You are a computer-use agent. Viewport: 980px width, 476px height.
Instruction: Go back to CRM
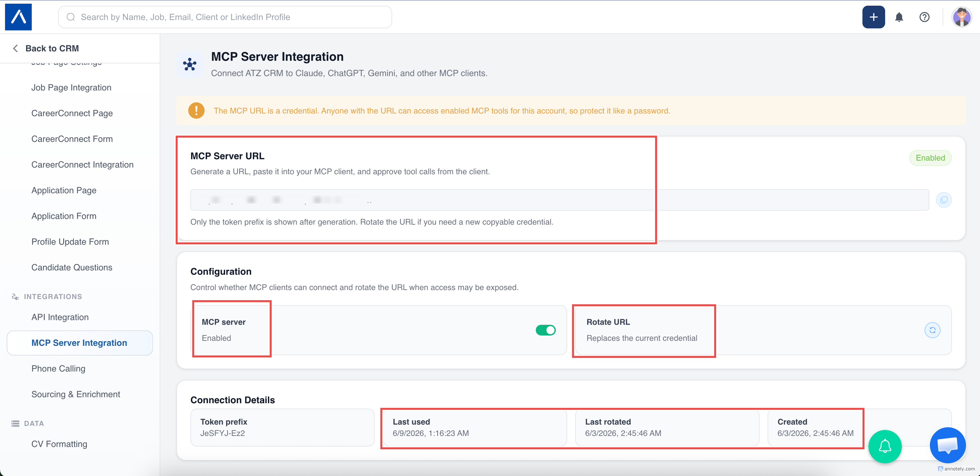pyautogui.click(x=52, y=48)
